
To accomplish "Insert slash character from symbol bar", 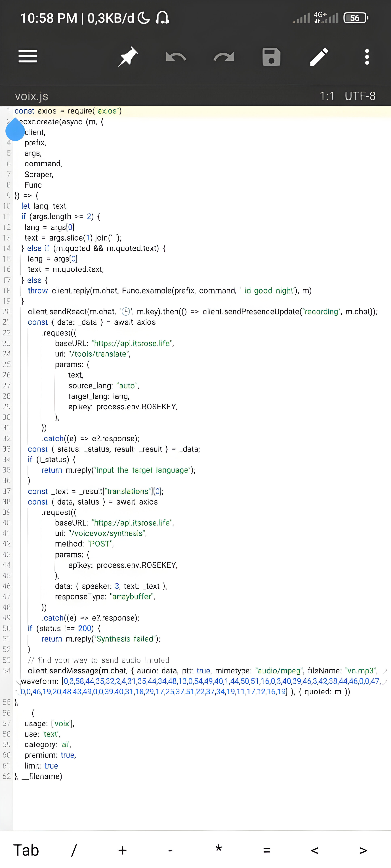I will click(x=74, y=850).
